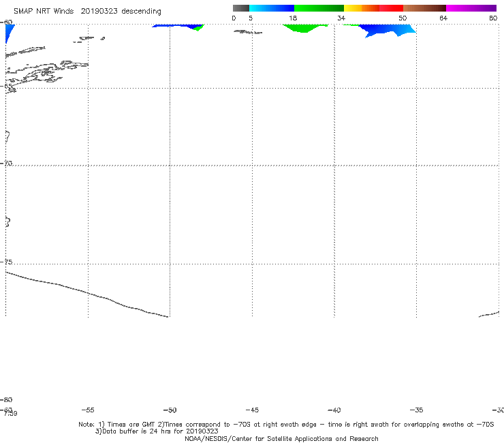The width and height of the screenshot is (504, 443).
Task: Click the small island outline near -45 longitude
Action: click(248, 32)
